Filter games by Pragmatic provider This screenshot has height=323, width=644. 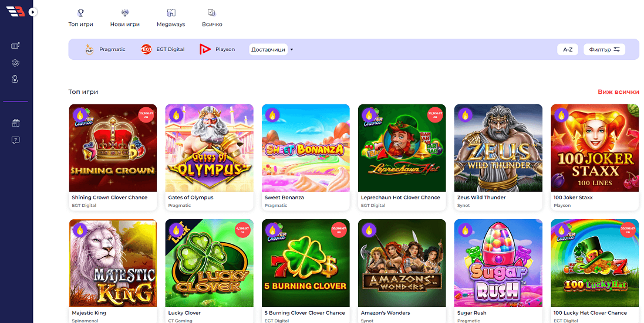click(x=106, y=49)
